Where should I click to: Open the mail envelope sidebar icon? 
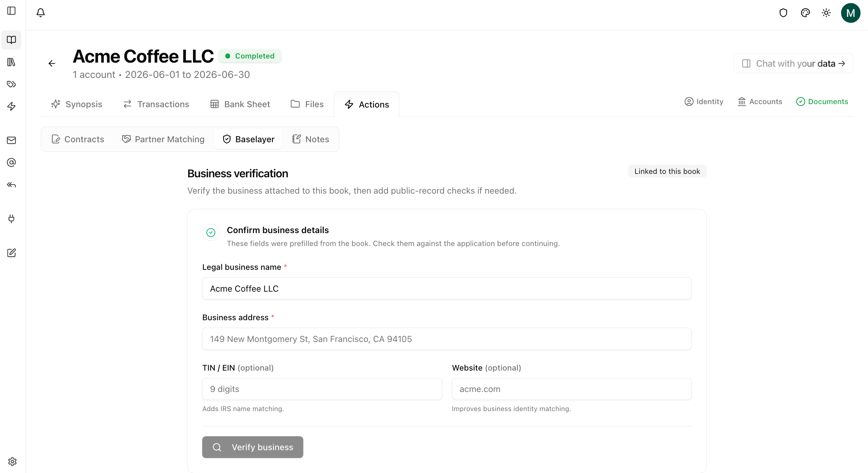[x=12, y=140]
